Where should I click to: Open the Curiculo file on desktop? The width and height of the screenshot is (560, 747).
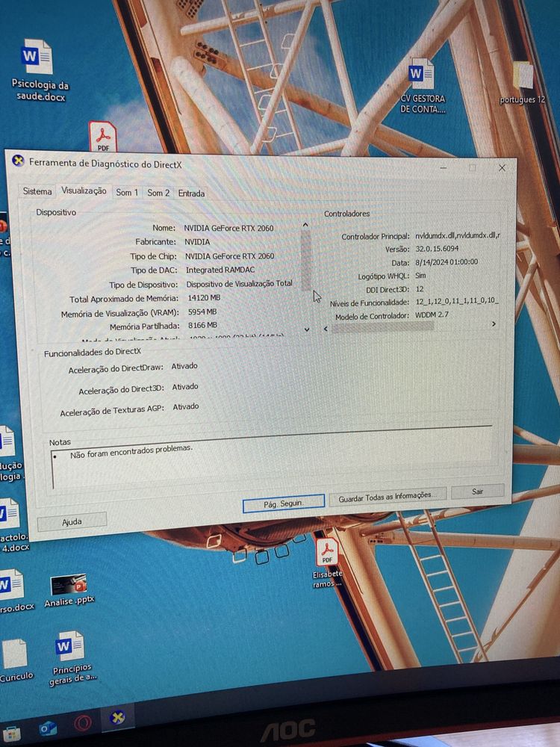pos(16,661)
